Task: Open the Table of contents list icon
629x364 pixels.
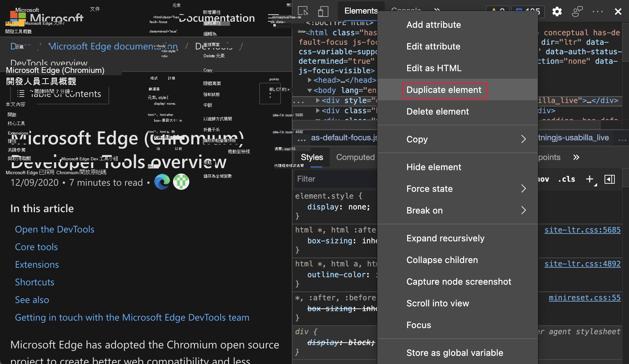Action: [21, 94]
